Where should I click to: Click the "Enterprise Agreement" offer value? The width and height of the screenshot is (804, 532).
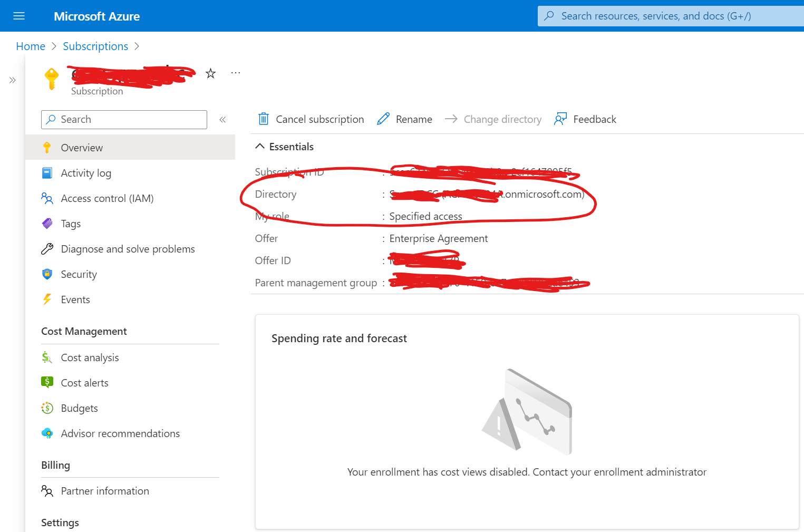click(x=439, y=238)
